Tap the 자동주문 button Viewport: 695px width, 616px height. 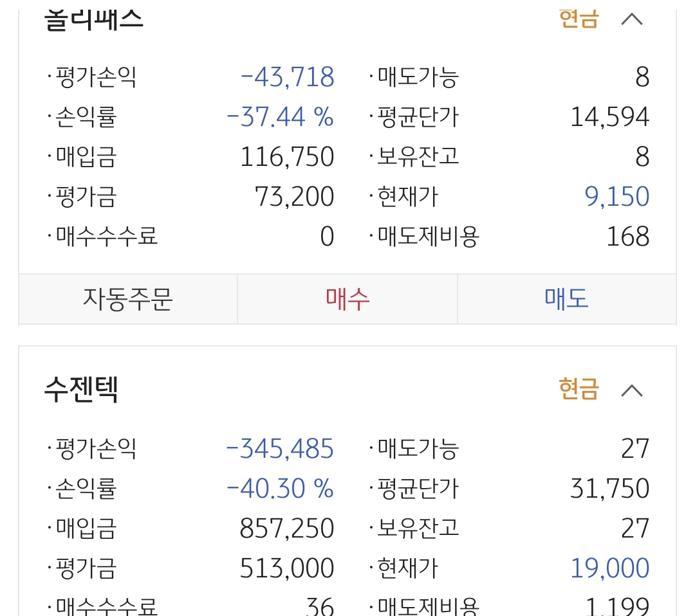tap(128, 299)
